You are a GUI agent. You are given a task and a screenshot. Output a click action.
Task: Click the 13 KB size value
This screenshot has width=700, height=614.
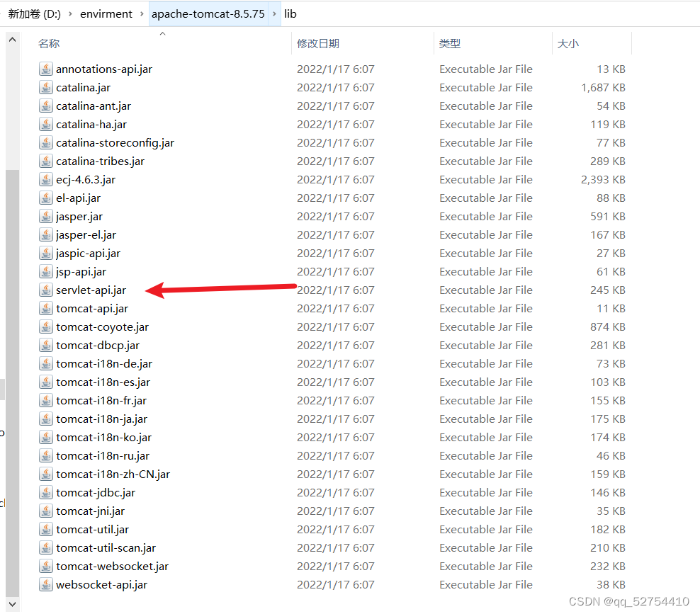tap(611, 69)
